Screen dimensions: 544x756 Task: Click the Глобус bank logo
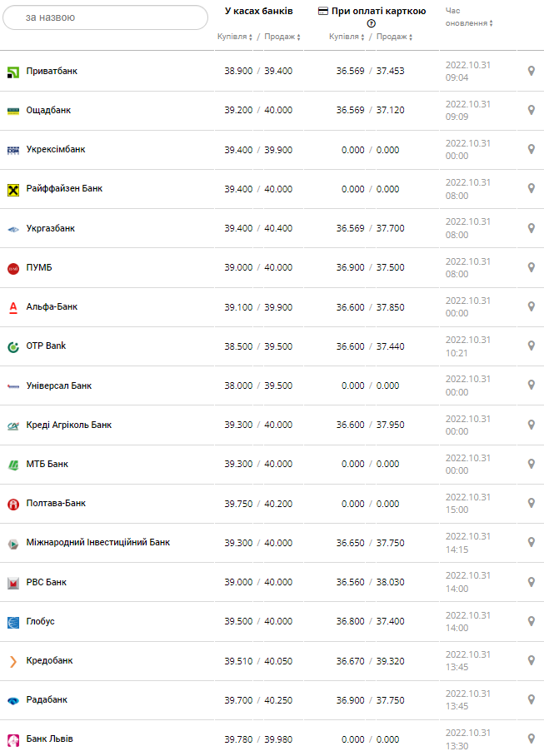point(13,621)
